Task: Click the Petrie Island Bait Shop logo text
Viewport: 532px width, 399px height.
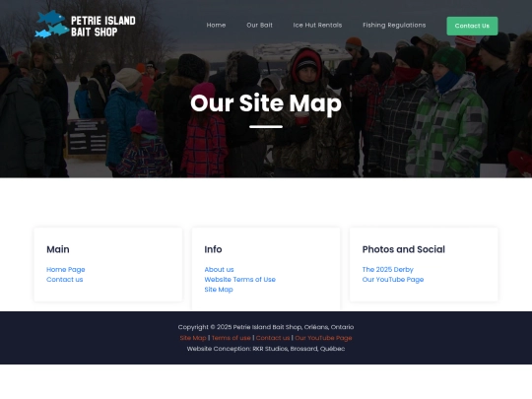Action: (x=103, y=27)
